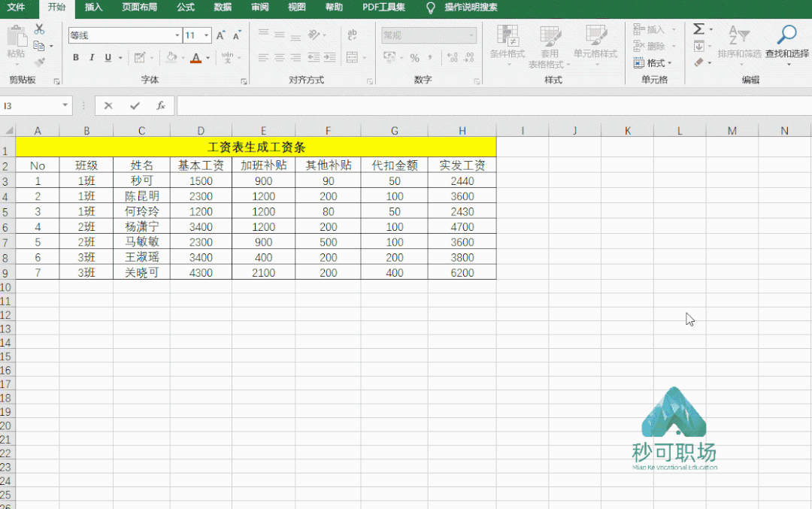
Task: Click the Paste icon
Action: [x=17, y=38]
